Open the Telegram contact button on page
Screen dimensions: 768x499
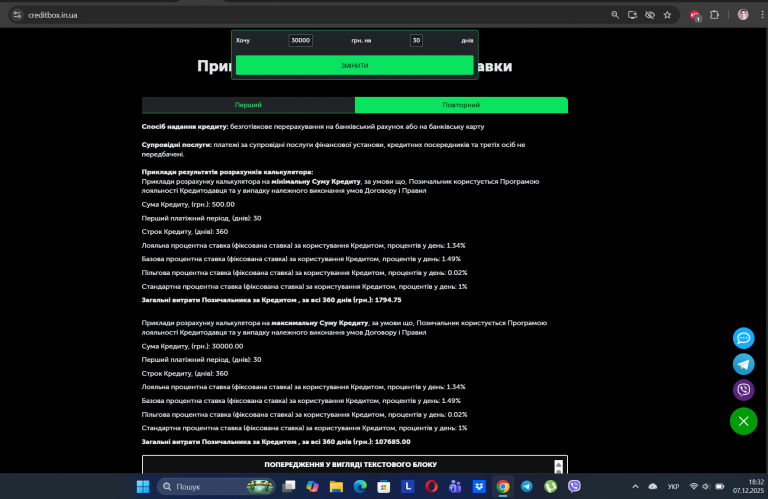click(744, 364)
